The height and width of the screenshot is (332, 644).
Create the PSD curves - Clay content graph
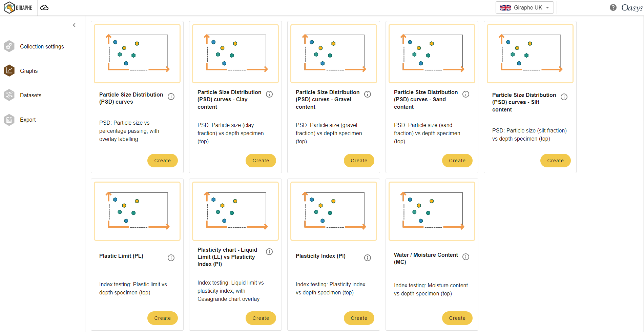pos(261,161)
